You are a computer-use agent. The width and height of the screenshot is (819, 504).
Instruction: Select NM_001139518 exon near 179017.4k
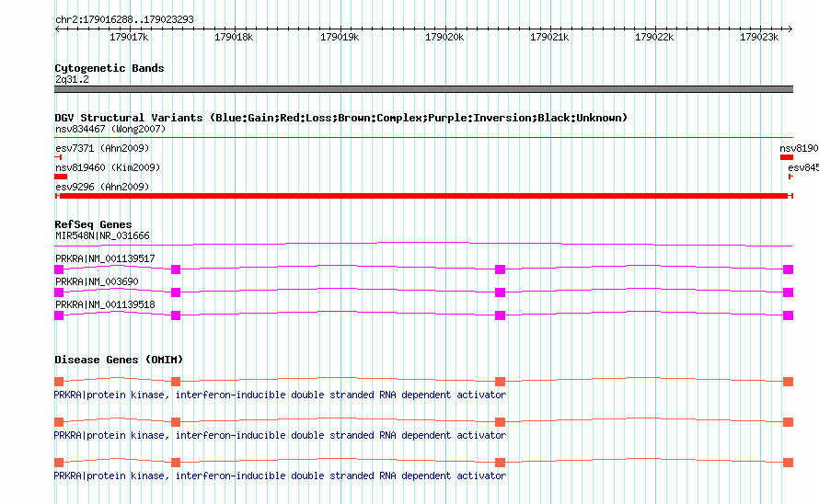coord(176,315)
